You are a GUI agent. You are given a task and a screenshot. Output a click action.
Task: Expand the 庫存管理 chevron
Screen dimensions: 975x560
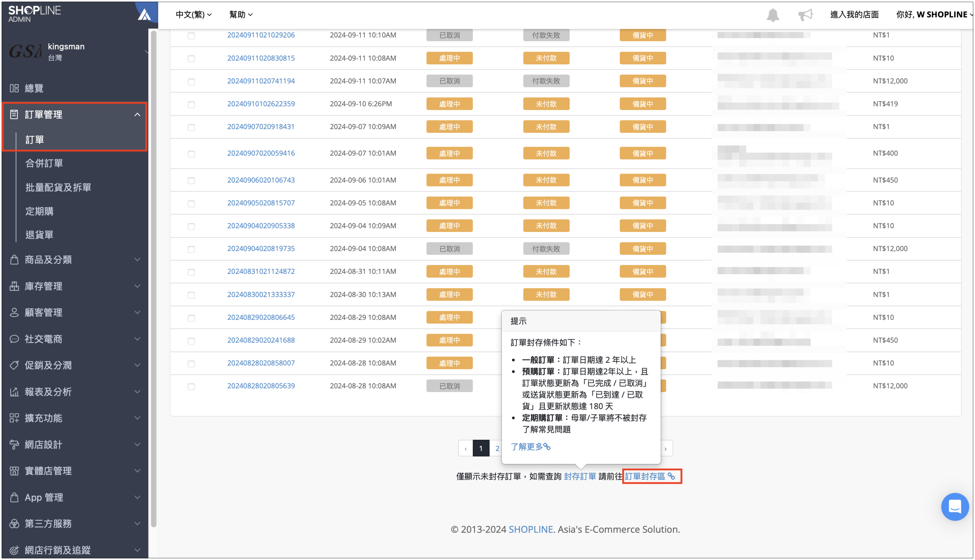[x=137, y=286]
